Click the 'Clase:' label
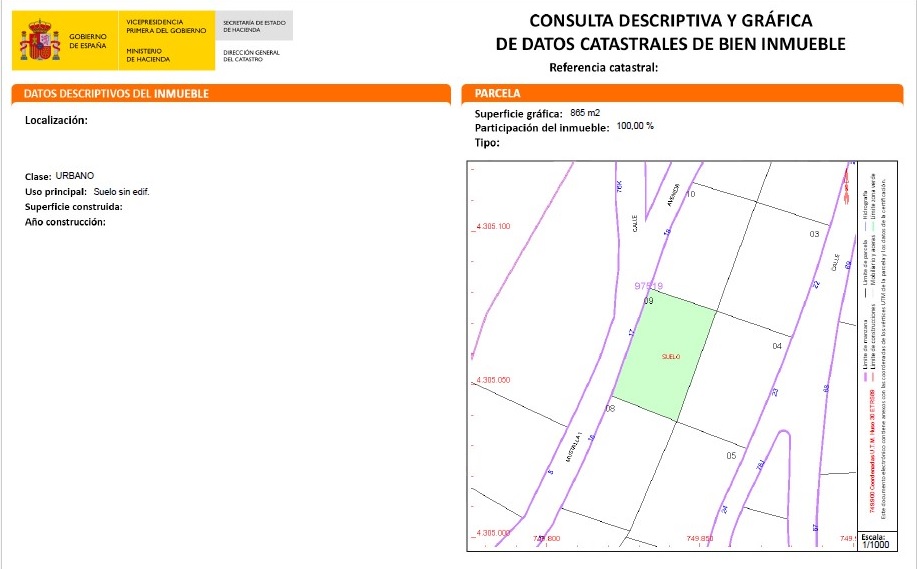This screenshot has height=569, width=917. click(38, 177)
